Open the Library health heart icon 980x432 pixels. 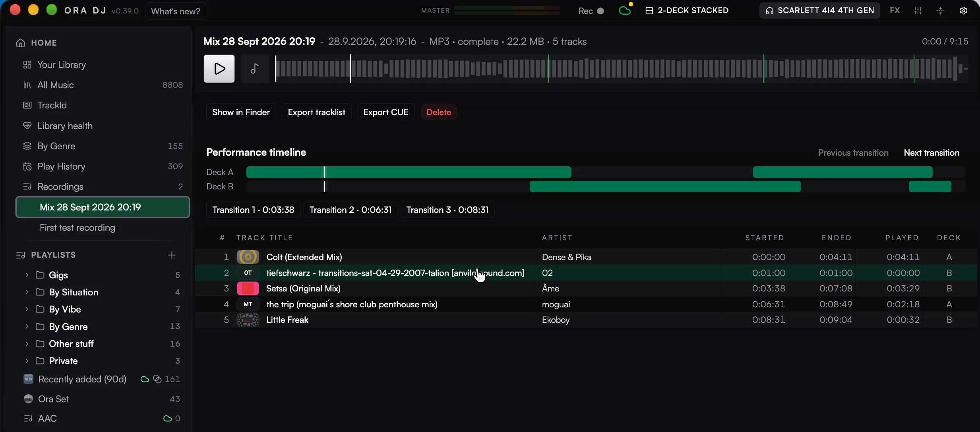click(x=27, y=126)
